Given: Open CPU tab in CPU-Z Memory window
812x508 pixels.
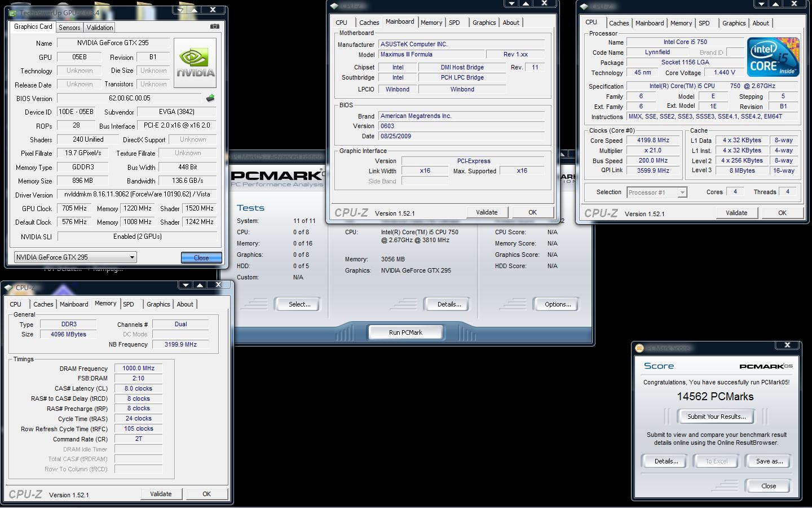Looking at the screenshot, I should tap(15, 304).
